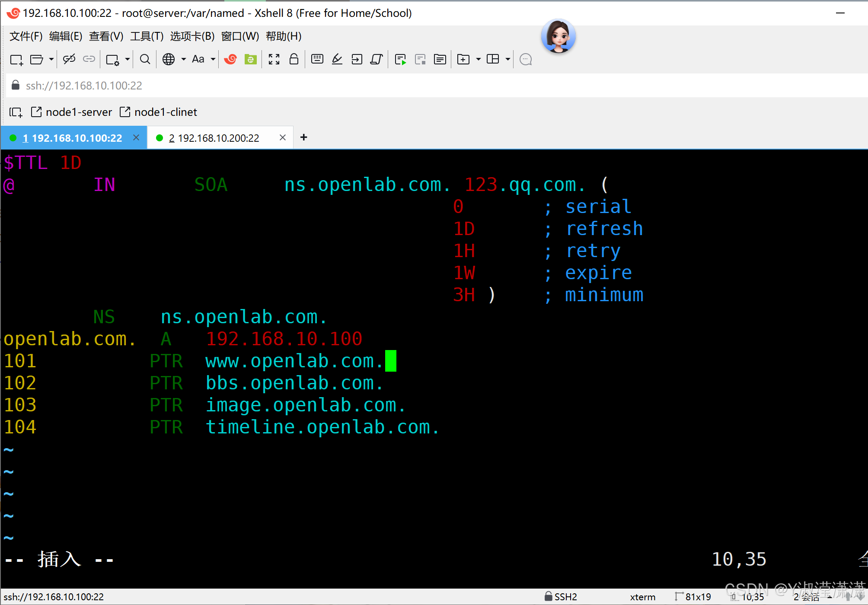Image resolution: width=868 pixels, height=605 pixels.
Task: Open the layout split dropdown arrow
Action: pyautogui.click(x=508, y=59)
